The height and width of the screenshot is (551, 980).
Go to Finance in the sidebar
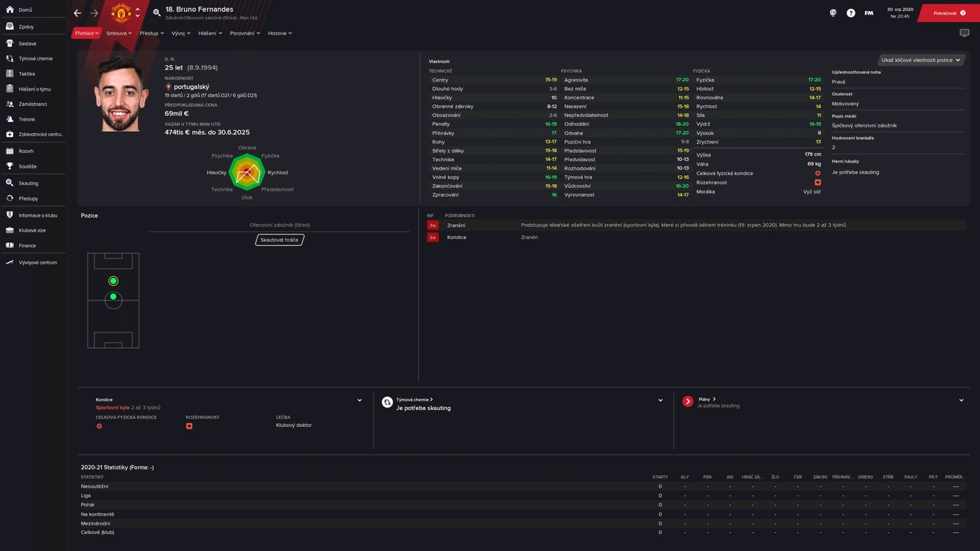27,245
